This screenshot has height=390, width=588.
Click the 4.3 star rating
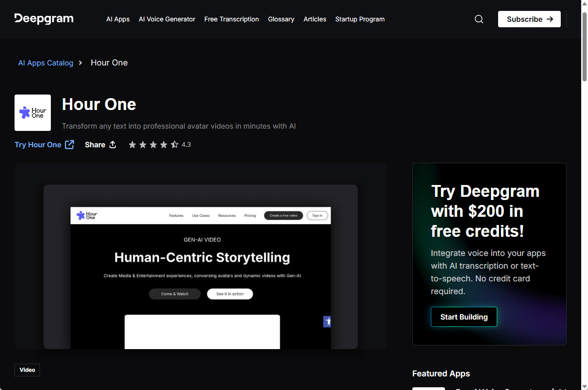pos(160,145)
